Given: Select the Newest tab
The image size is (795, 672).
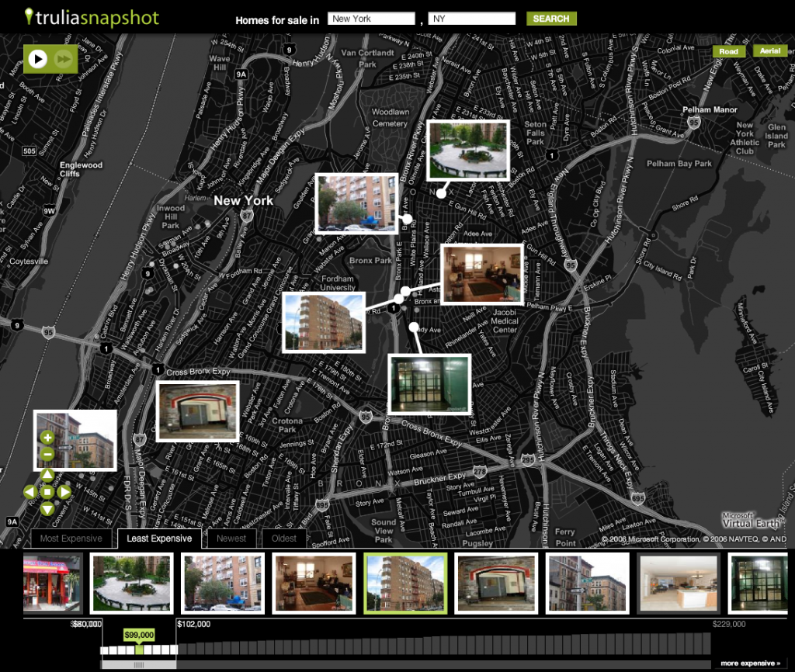Looking at the screenshot, I should pos(231,539).
